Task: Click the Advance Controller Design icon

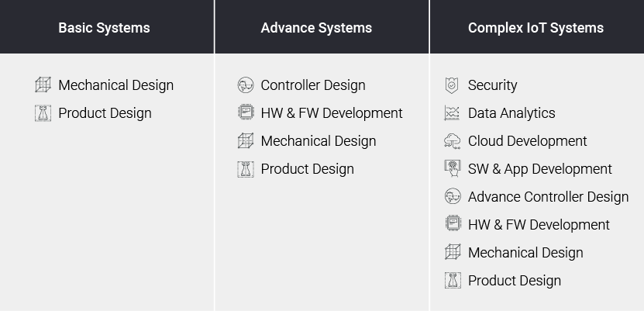Action: [453, 197]
